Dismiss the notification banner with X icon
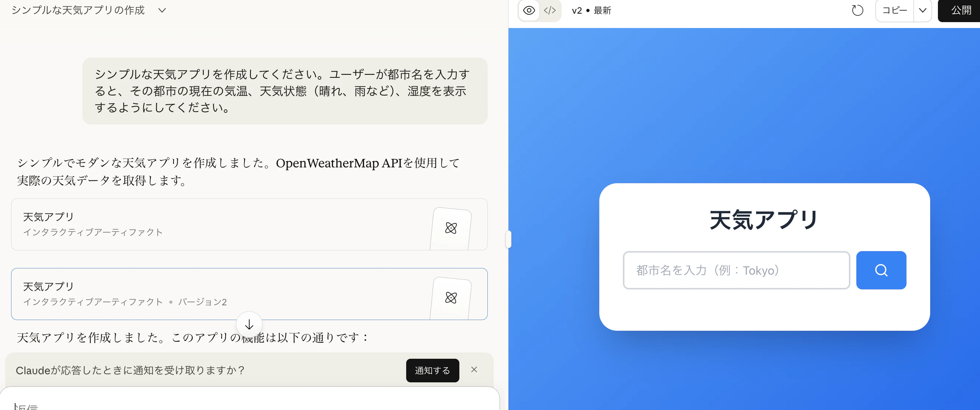 474,370
